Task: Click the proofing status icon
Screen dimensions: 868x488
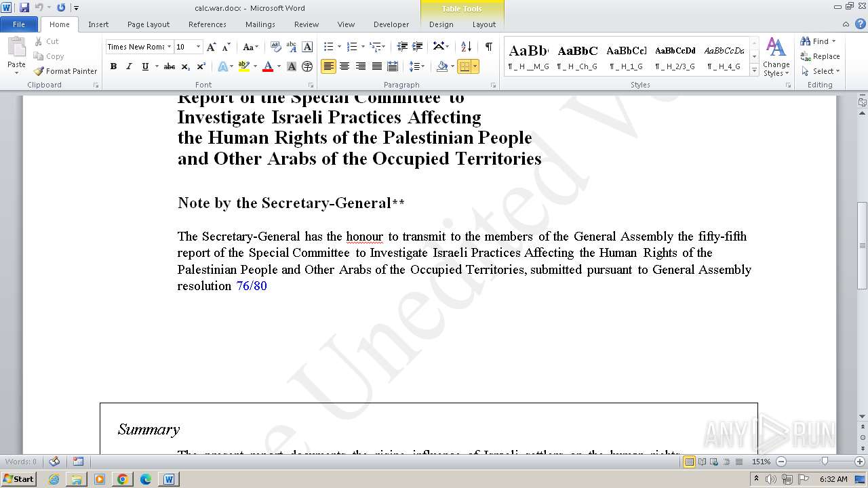Action: tap(54, 462)
